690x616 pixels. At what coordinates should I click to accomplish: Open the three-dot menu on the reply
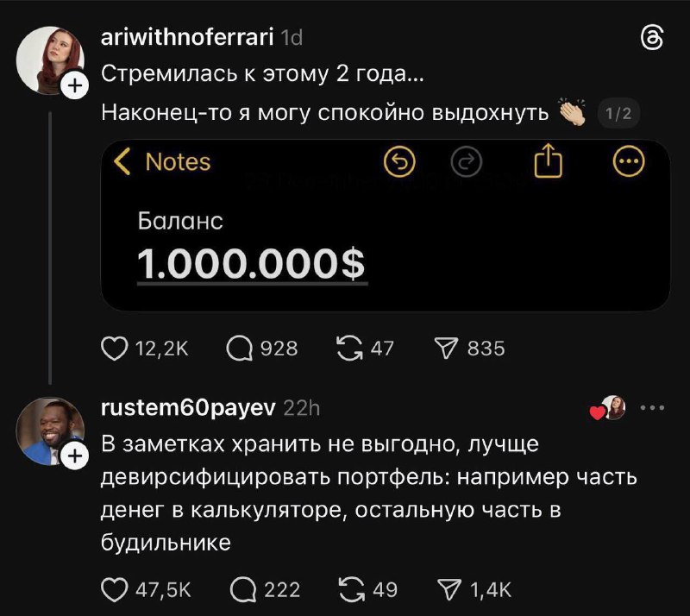(x=653, y=405)
